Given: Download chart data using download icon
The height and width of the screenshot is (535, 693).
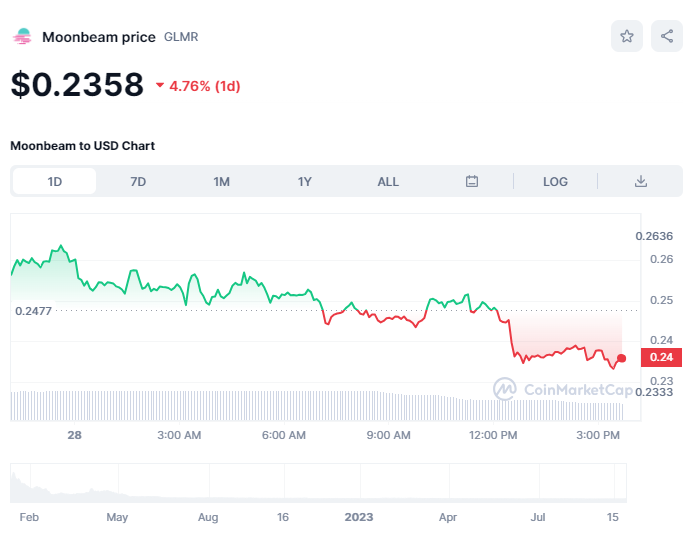Looking at the screenshot, I should tap(641, 181).
